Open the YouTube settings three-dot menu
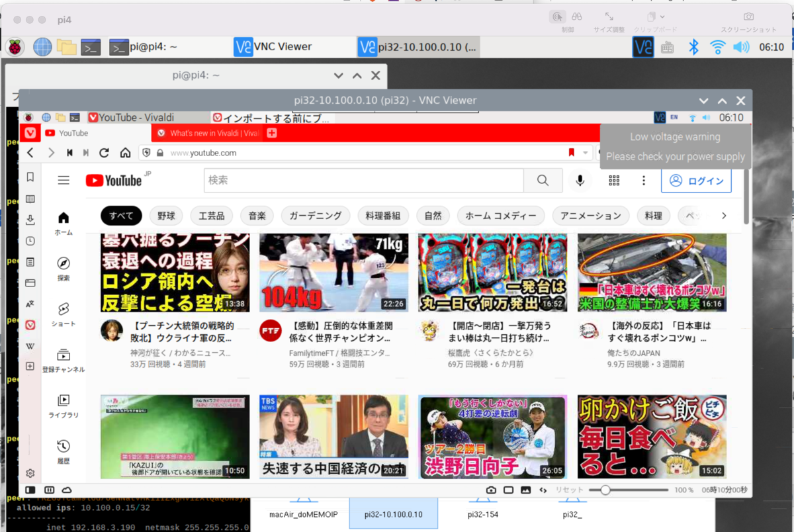 click(644, 180)
